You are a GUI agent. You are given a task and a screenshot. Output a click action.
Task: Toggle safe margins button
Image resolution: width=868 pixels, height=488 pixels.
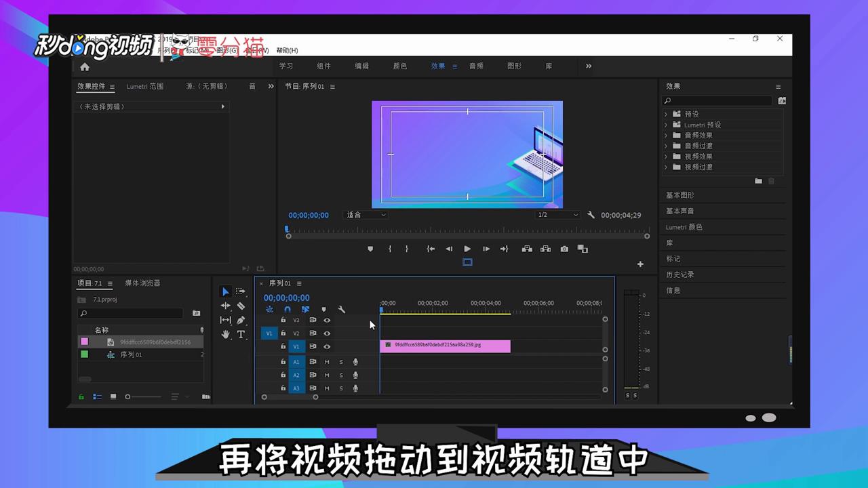pyautogui.click(x=467, y=262)
